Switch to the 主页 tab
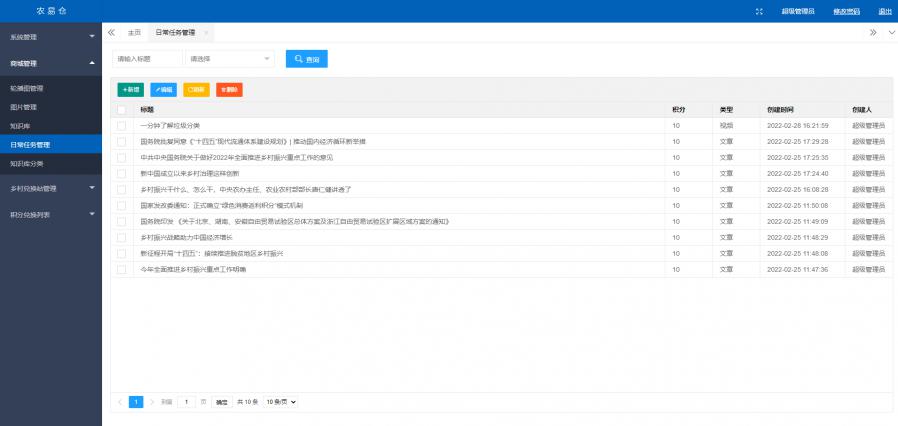The height and width of the screenshot is (426, 898). click(x=134, y=33)
